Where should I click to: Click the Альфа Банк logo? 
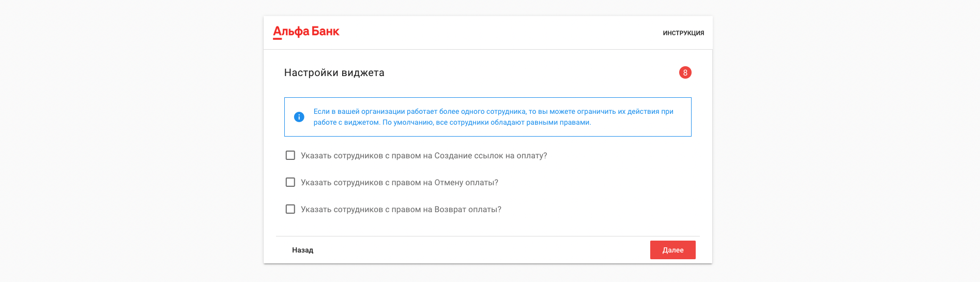(x=306, y=32)
